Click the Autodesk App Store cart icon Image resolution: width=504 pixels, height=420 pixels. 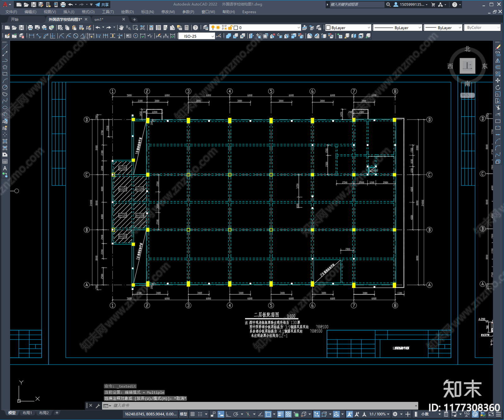point(433,4)
